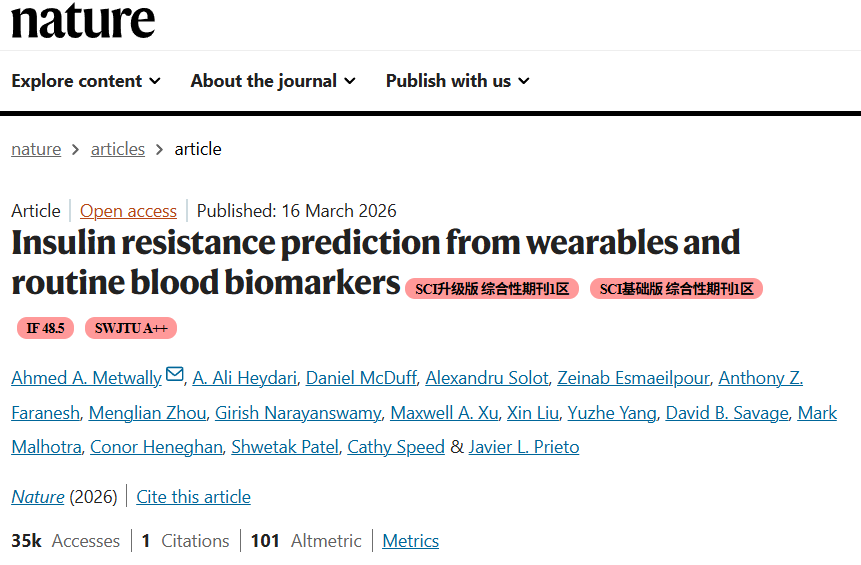The image size is (861, 565).
Task: Click the SWJTU A++ badge
Action: click(x=130, y=328)
